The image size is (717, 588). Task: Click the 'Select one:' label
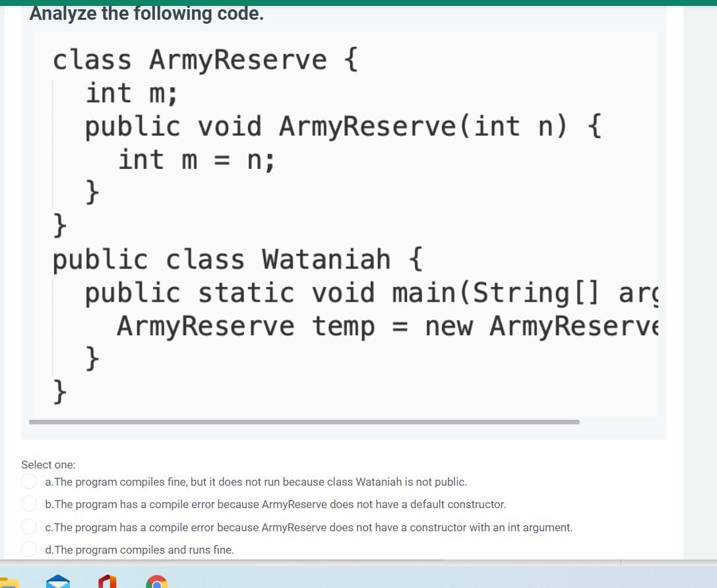(48, 465)
